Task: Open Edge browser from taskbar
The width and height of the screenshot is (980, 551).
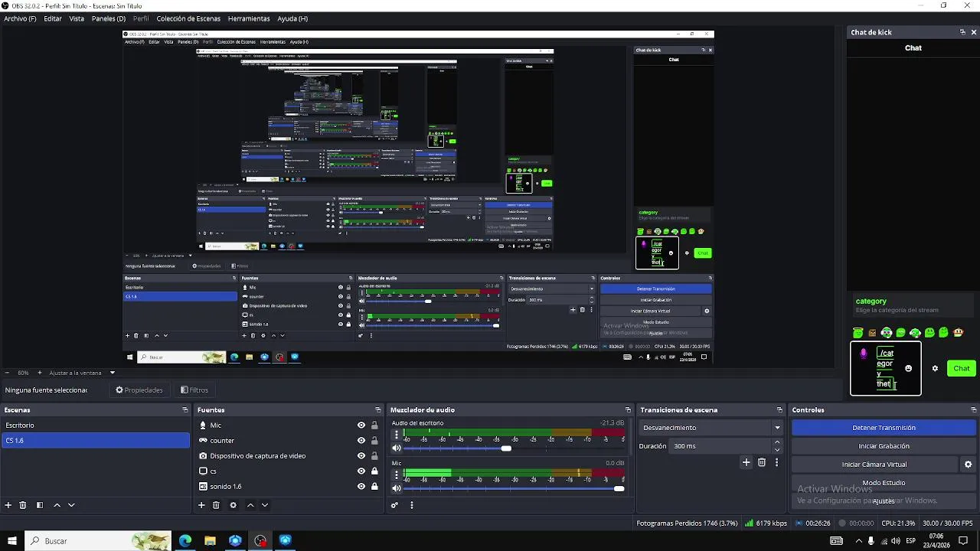Action: click(185, 541)
